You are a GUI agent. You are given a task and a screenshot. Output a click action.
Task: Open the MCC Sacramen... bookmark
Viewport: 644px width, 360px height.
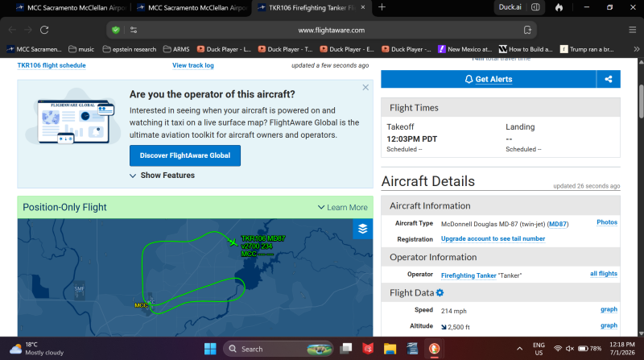[35, 49]
